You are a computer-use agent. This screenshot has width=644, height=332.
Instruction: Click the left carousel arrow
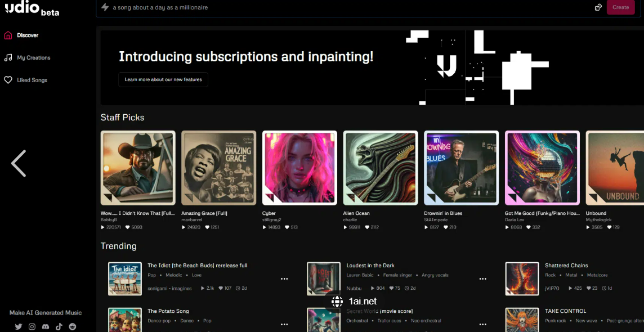(19, 163)
